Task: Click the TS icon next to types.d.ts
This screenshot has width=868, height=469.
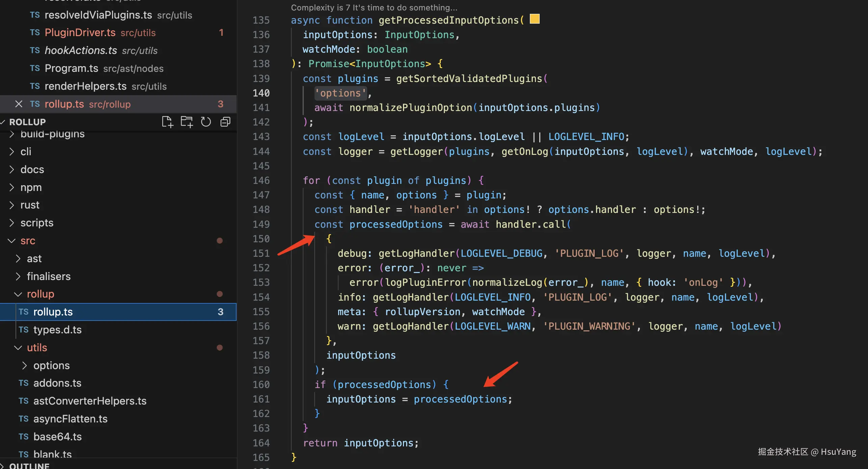Action: [24, 329]
